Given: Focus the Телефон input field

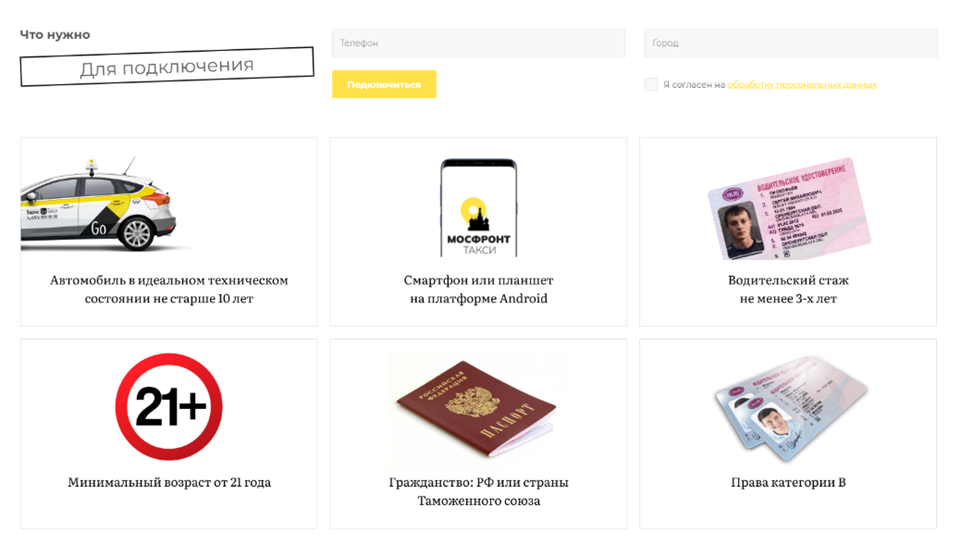Looking at the screenshot, I should (478, 43).
